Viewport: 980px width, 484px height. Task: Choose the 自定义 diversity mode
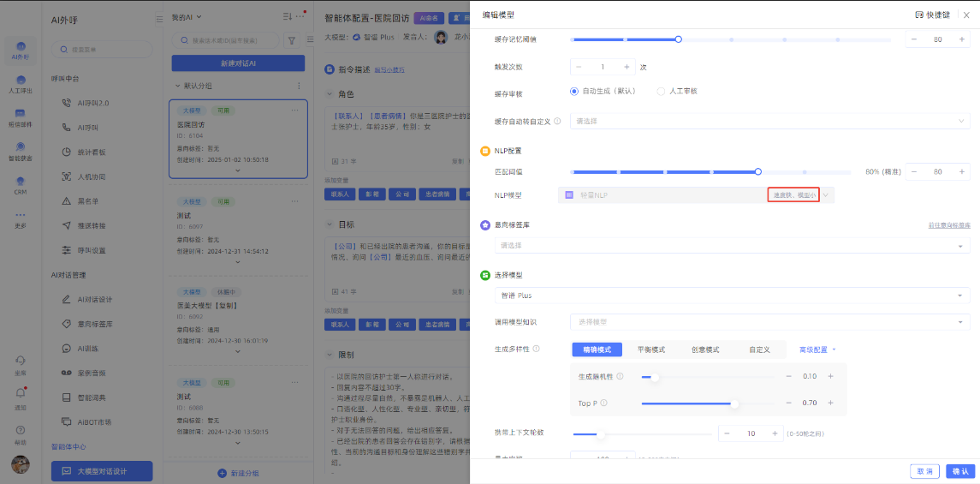tap(759, 350)
